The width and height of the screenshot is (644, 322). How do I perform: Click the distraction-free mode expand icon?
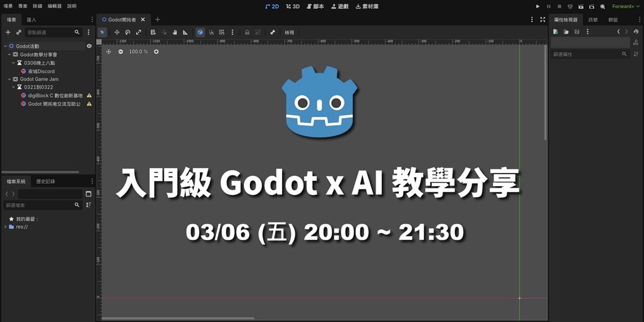[x=542, y=20]
